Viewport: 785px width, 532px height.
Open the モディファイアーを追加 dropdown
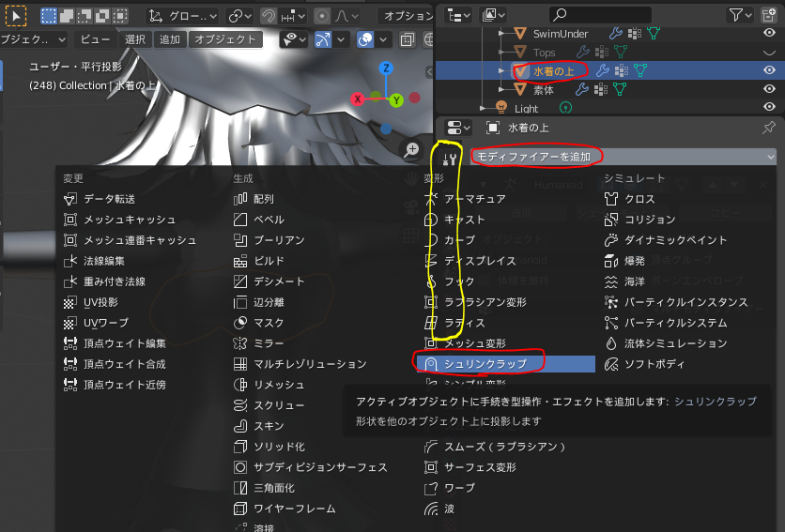click(x=623, y=157)
